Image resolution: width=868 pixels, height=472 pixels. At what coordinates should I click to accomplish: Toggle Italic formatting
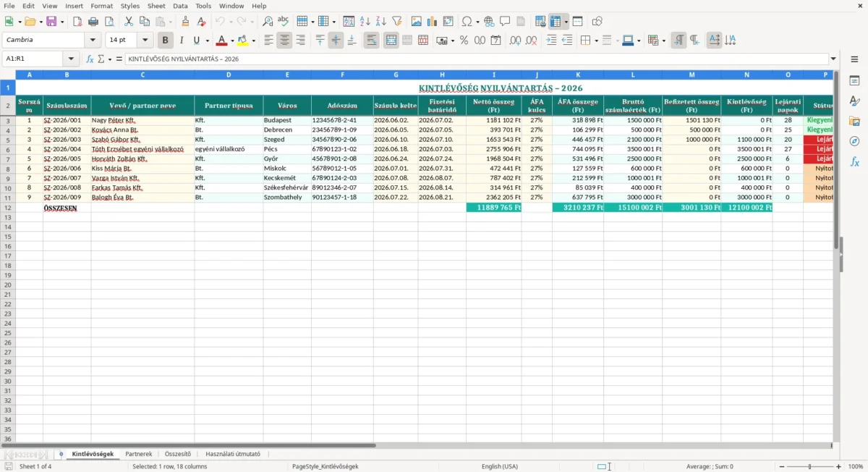point(182,41)
